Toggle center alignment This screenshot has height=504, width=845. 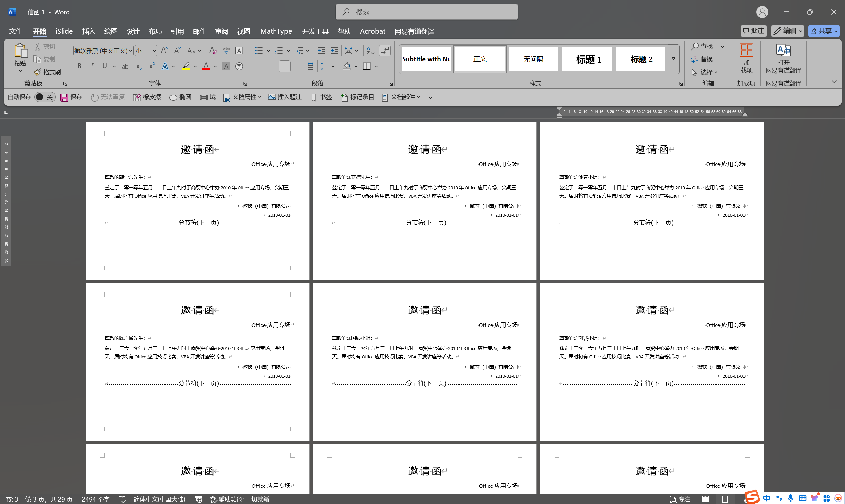pos(272,66)
